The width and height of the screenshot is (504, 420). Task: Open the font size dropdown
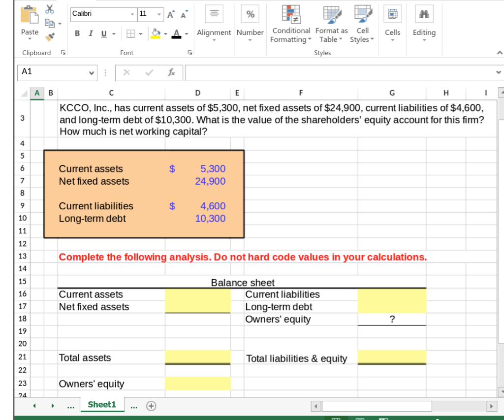(x=158, y=14)
